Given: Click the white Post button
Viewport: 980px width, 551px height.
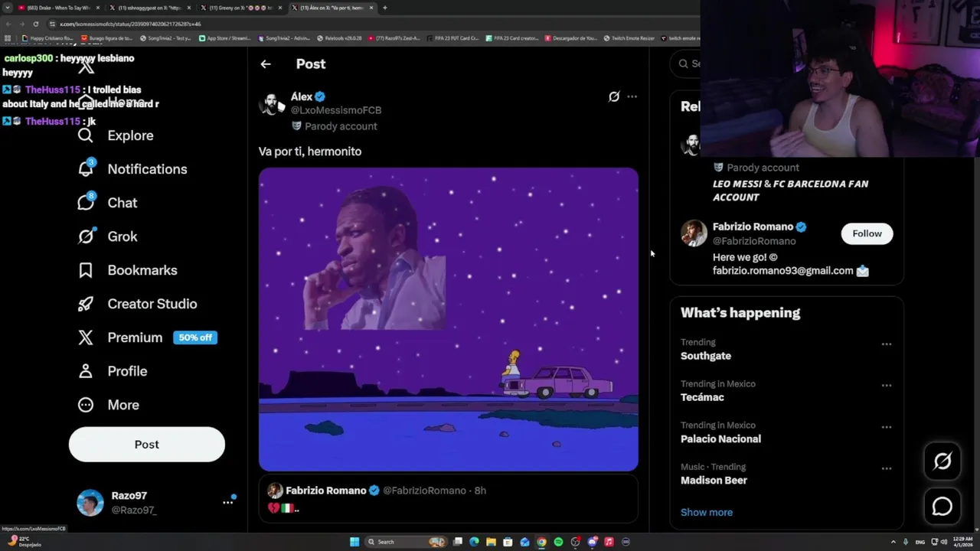Looking at the screenshot, I should point(147,445).
